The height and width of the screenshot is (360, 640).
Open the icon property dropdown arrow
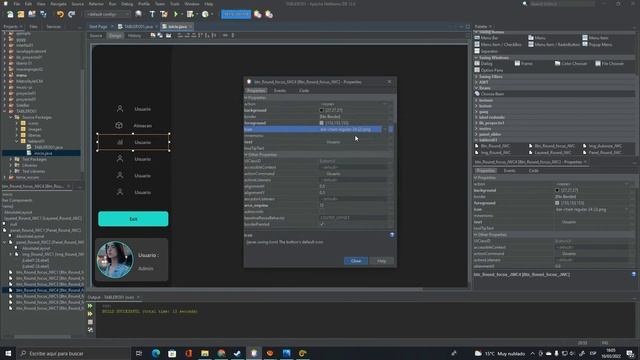(385, 129)
